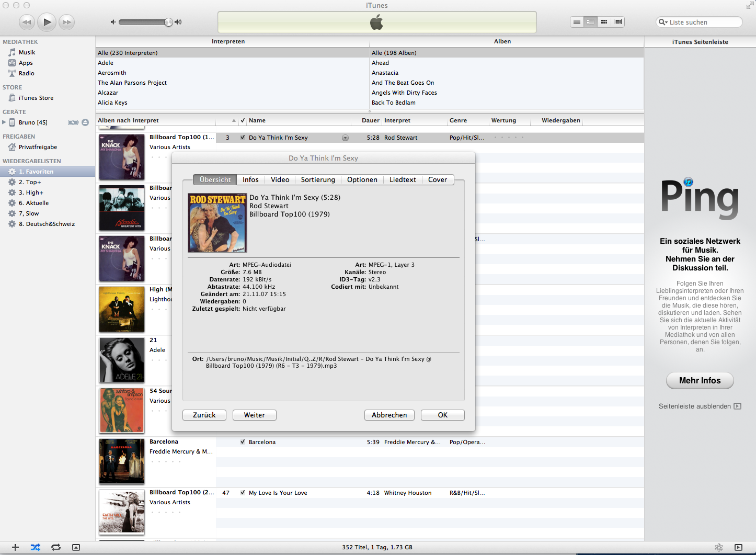Expand the Bruno [4S] device tree
756x555 pixels.
tap(5, 122)
